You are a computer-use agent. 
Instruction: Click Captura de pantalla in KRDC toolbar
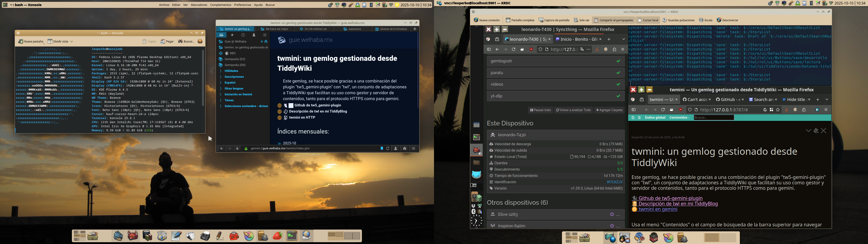554,20
